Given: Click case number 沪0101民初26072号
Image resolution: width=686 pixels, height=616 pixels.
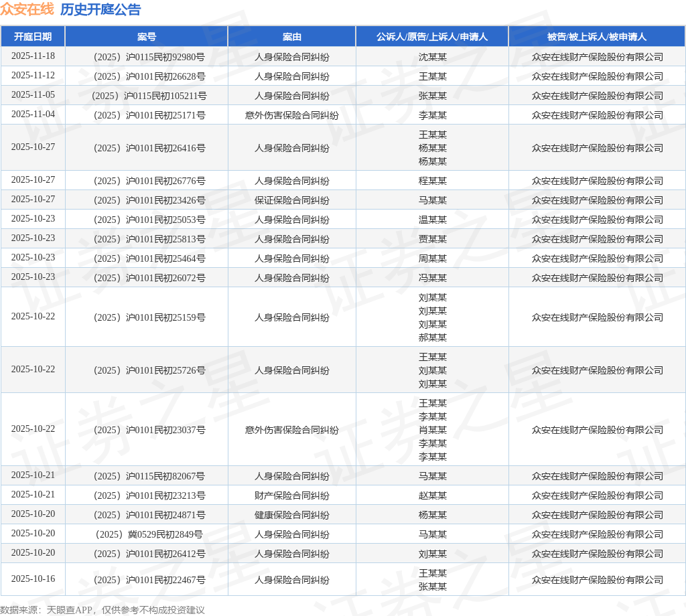Looking at the screenshot, I should pos(149,278).
